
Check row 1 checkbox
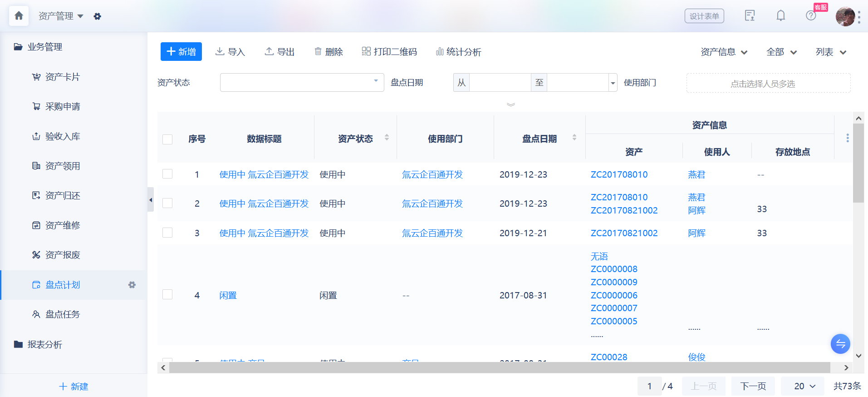point(167,174)
